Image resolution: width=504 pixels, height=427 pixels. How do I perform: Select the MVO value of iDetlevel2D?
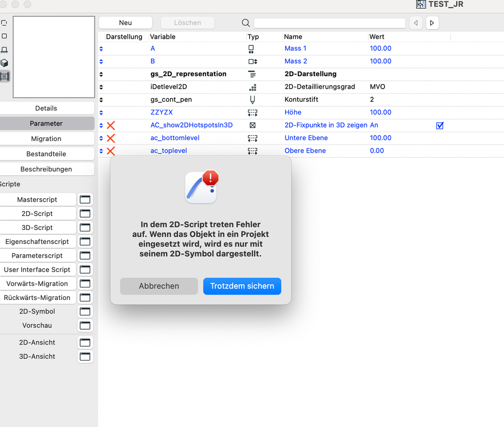[377, 87]
